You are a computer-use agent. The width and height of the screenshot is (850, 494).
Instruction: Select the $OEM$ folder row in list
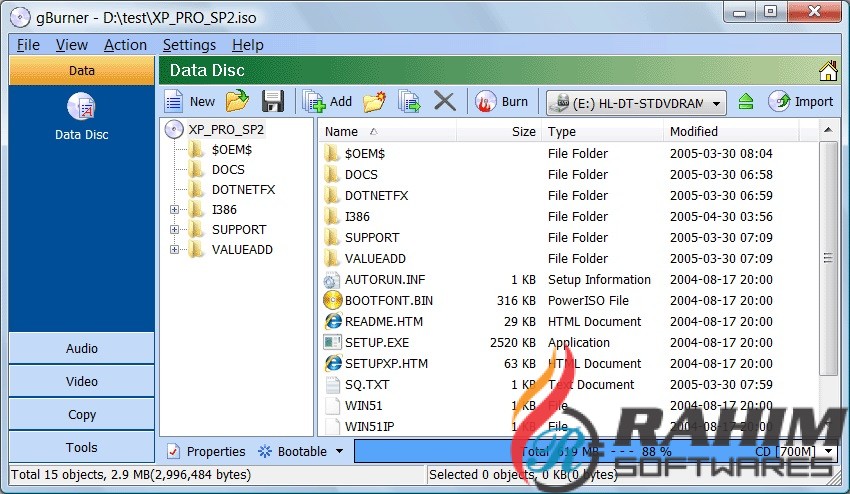569,154
